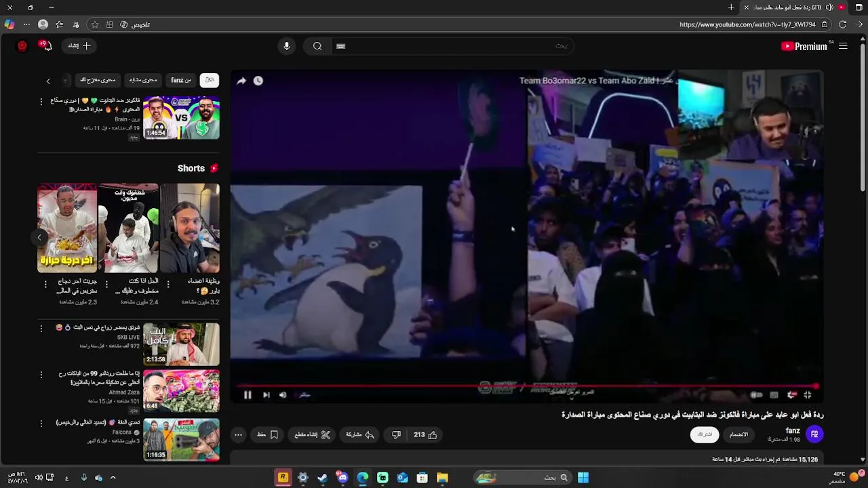The image size is (868, 488).
Task: Open the 6:48 Ahmad Zaza video thumbnail
Action: tap(181, 391)
